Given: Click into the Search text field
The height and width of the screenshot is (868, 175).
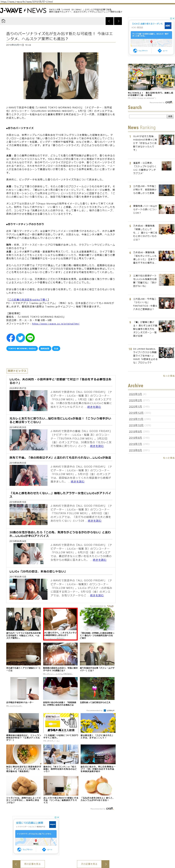Looking at the screenshot, I should tap(148, 116).
